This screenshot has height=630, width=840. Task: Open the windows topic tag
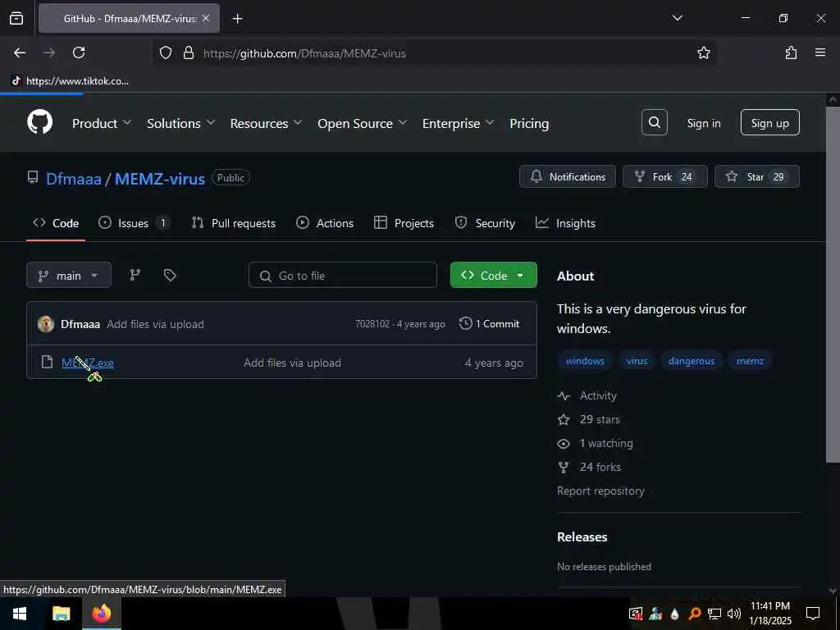click(584, 361)
